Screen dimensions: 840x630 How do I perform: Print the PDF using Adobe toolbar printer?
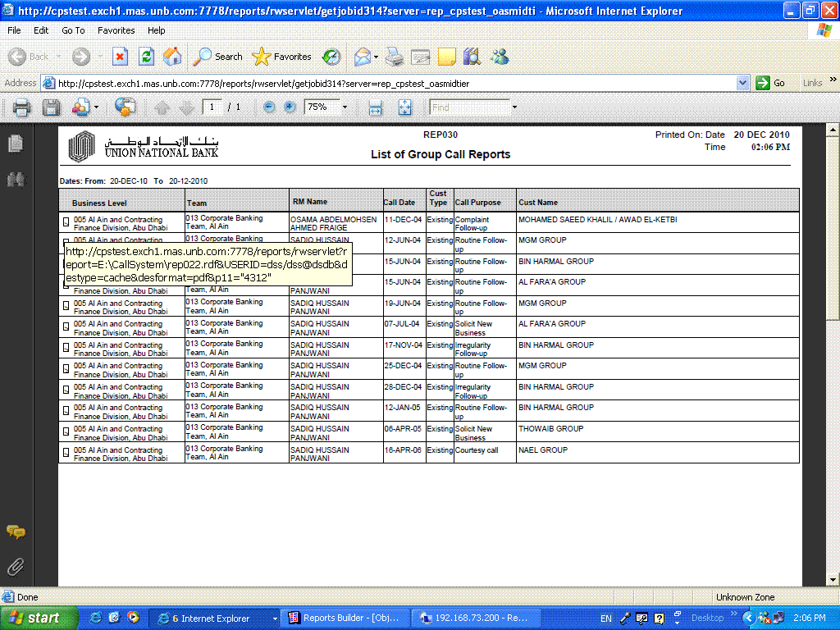[x=22, y=107]
